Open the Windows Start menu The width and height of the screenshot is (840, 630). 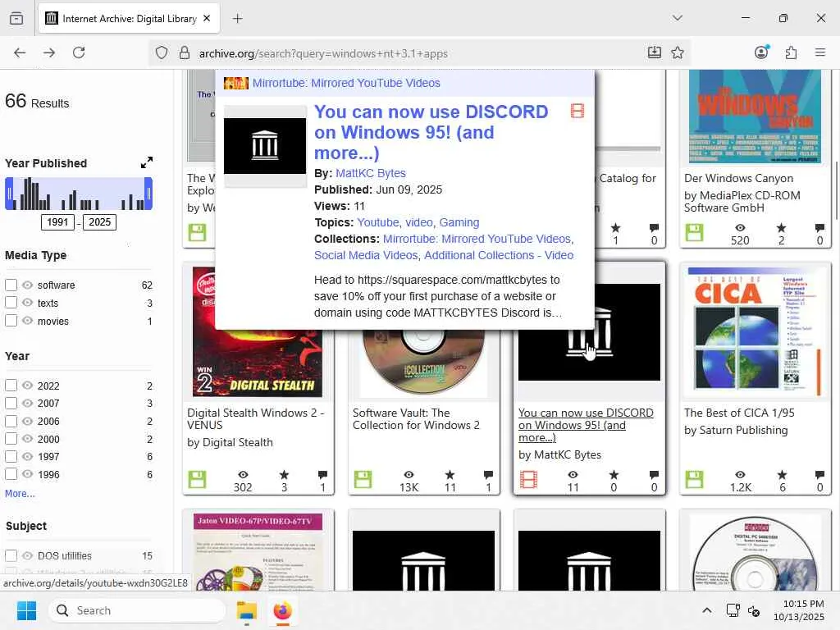tap(26, 610)
